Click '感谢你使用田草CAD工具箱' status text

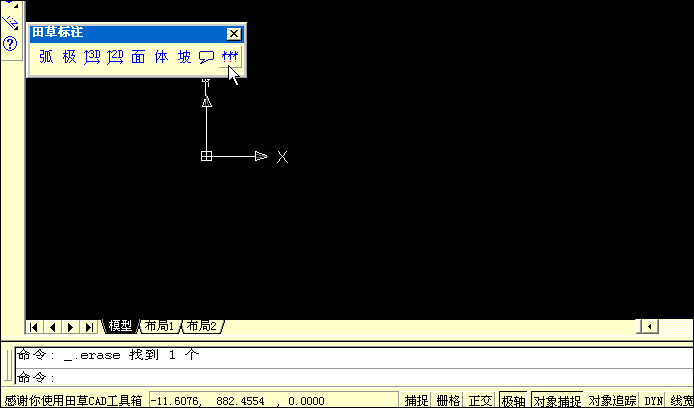pyautogui.click(x=73, y=400)
